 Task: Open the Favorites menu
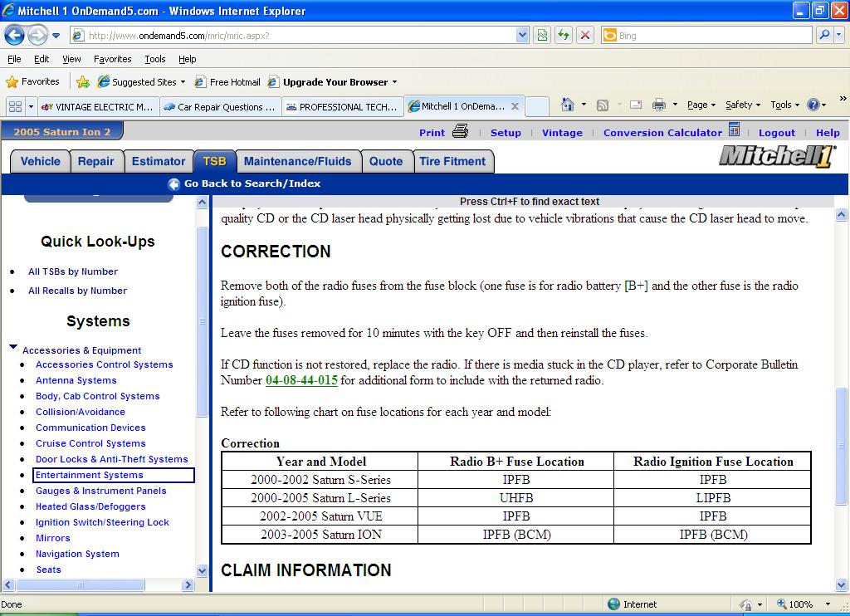click(x=112, y=59)
